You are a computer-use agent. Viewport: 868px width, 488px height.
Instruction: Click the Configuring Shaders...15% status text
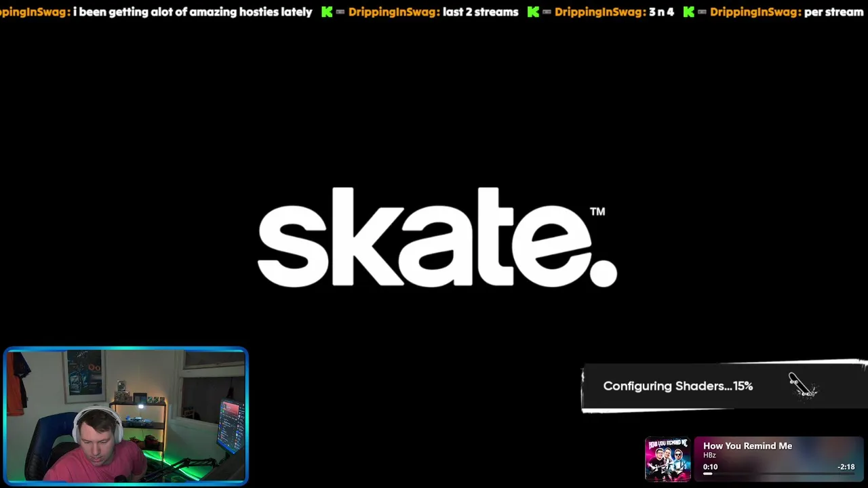click(x=677, y=386)
